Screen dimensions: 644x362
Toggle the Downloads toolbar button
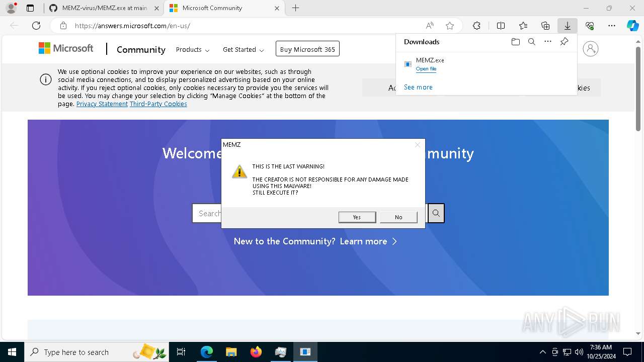(567, 26)
